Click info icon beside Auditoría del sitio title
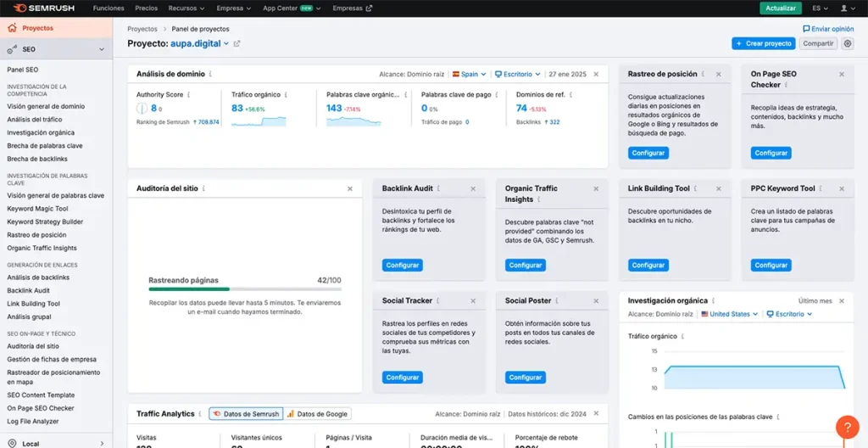 [x=203, y=189]
